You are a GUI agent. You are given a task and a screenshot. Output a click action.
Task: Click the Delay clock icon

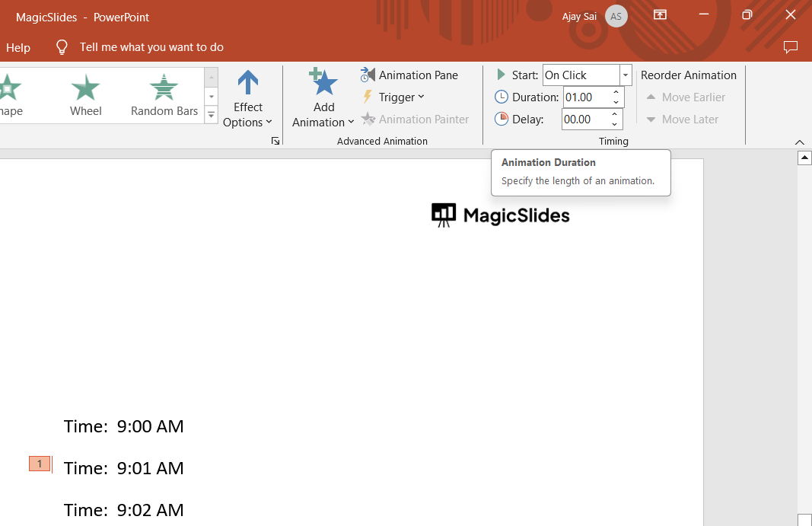(502, 119)
